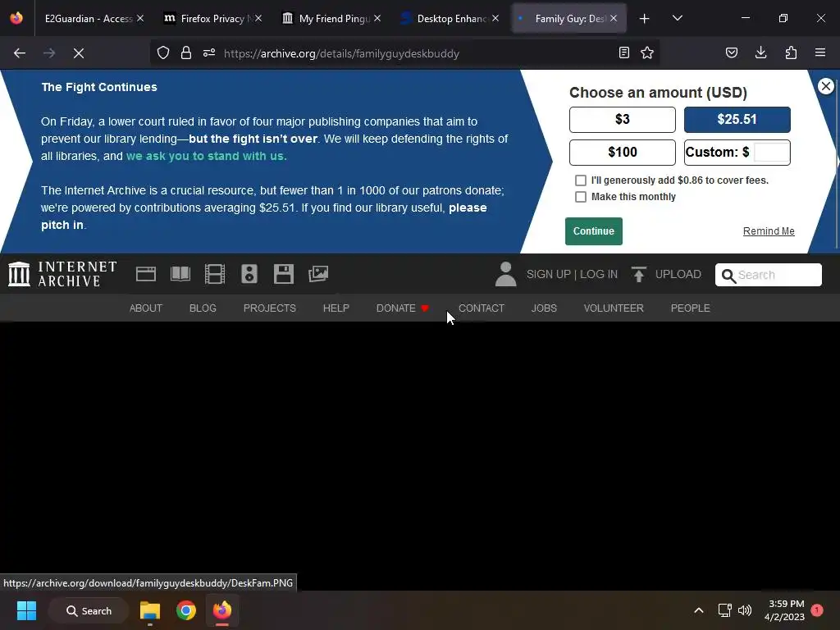Select the $100 donation amount
The height and width of the screenshot is (630, 840).
pyautogui.click(x=622, y=153)
